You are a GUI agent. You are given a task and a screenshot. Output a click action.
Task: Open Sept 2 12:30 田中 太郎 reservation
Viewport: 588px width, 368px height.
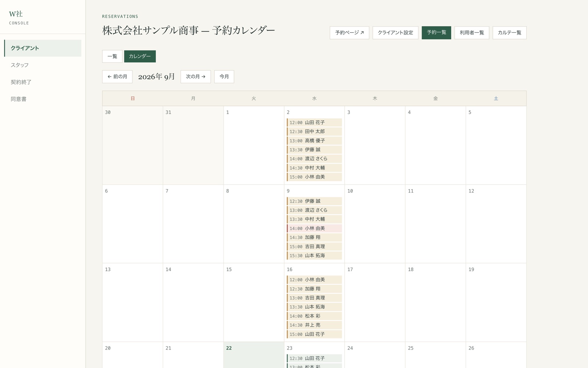(314, 131)
